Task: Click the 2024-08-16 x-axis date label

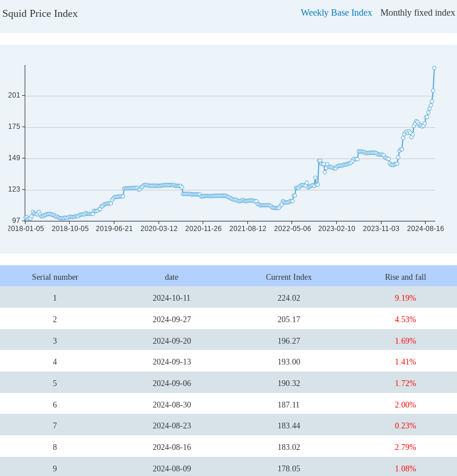Action: (425, 229)
